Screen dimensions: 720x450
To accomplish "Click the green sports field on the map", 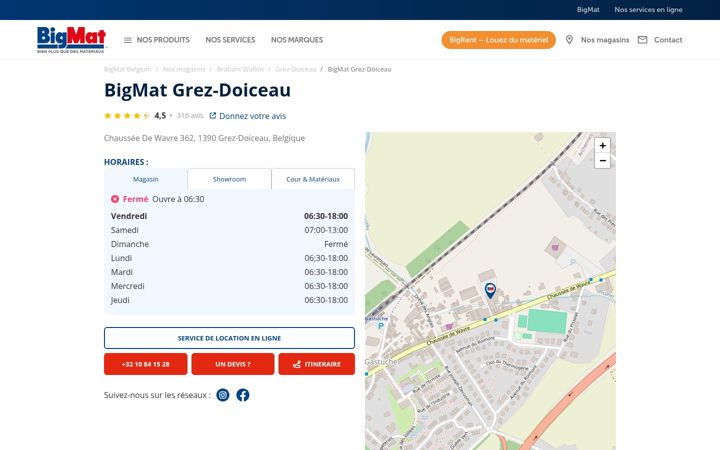I will coord(547,321).
